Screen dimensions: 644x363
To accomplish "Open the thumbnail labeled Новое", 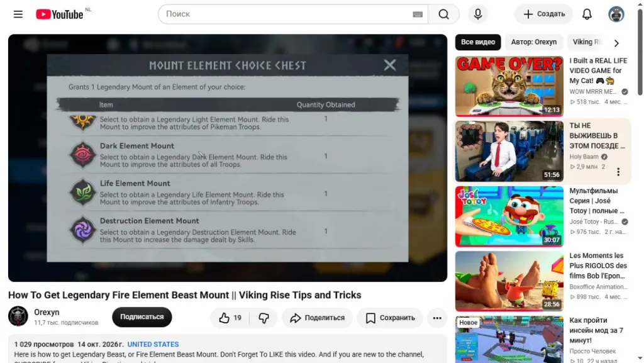I will tap(509, 340).
